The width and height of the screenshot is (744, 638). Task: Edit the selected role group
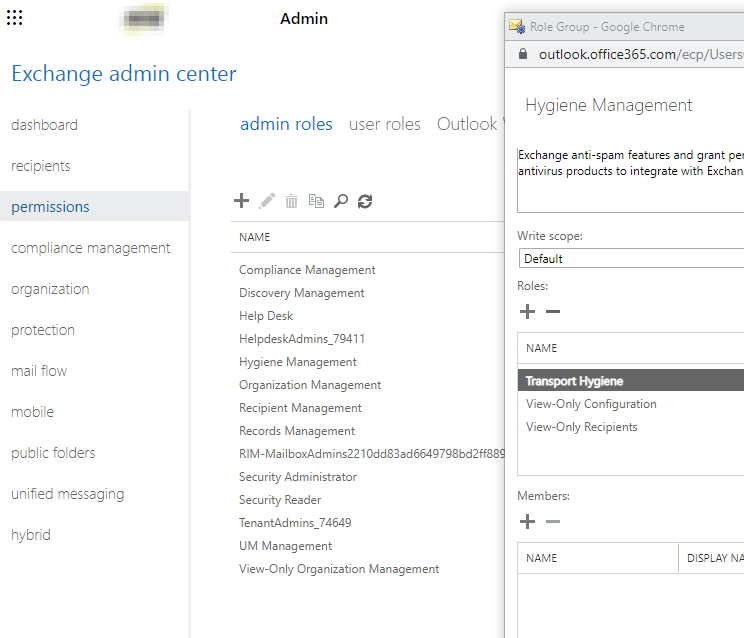(267, 201)
